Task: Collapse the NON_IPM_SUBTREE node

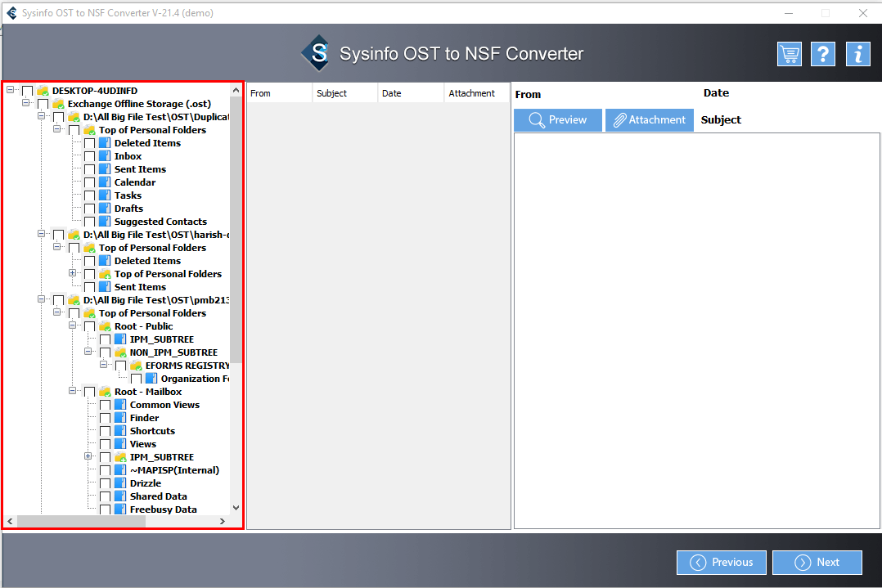Action: click(x=88, y=352)
